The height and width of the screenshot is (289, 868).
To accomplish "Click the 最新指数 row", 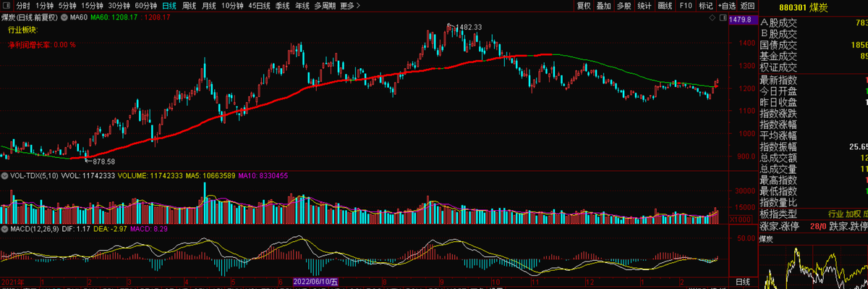I will tap(813, 80).
